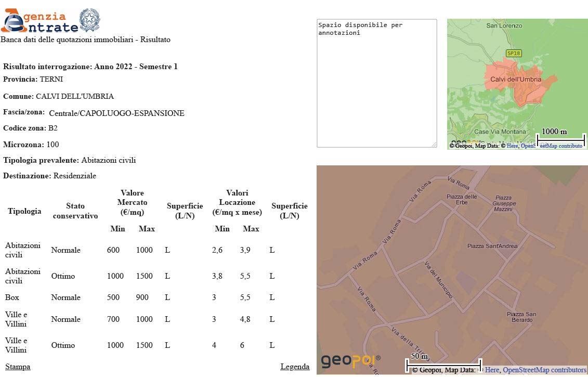
Task: Click Piazza delle Erbe label on map
Action: click(462, 199)
